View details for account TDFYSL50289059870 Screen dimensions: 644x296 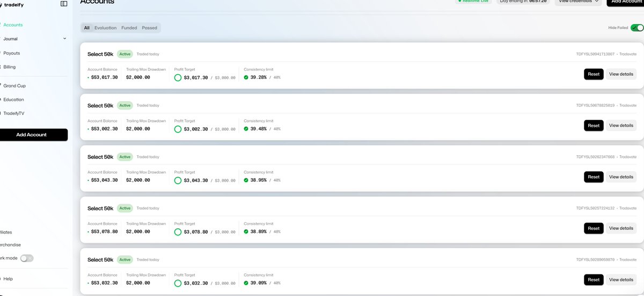(621, 280)
